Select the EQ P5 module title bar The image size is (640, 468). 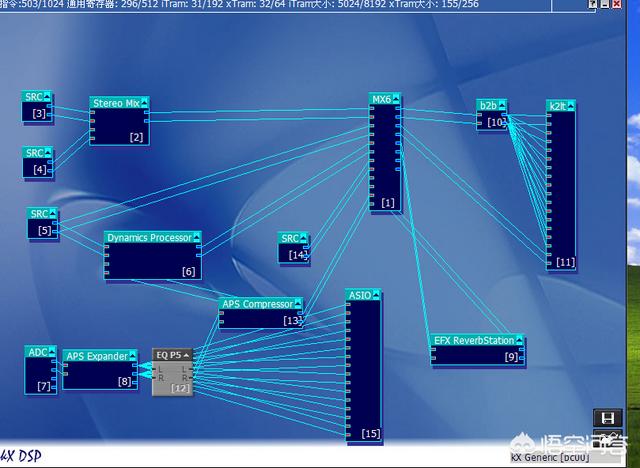168,355
